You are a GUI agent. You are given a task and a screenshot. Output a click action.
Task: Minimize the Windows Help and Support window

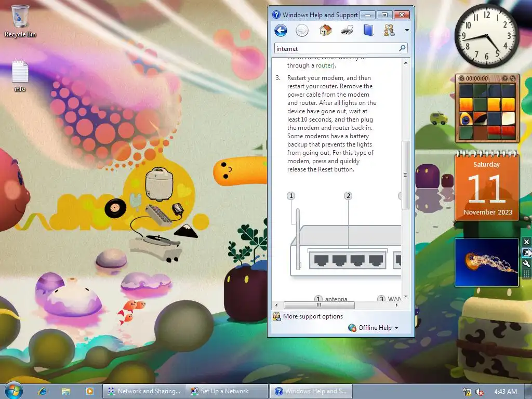(367, 15)
